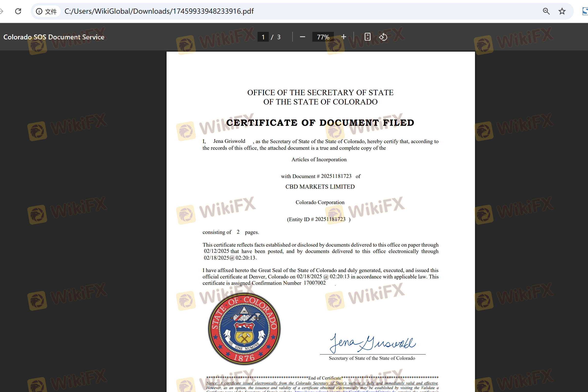Click the browser forward arrow
This screenshot has width=588, height=392.
coord(1,11)
